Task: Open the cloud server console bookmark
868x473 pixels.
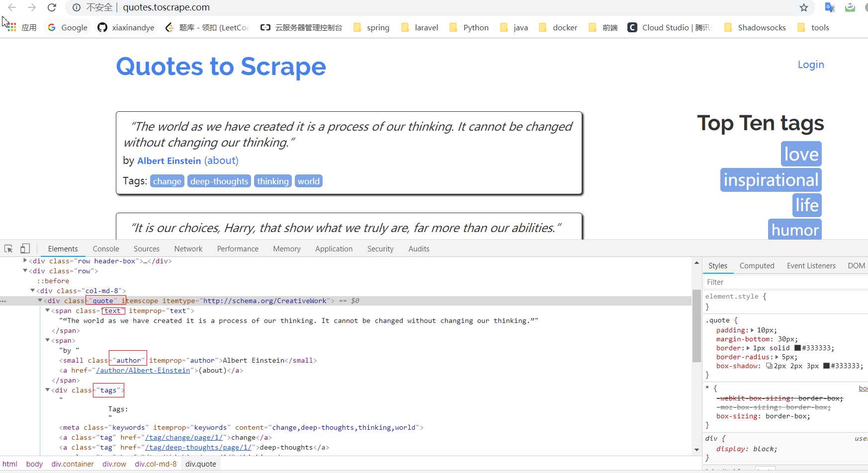Action: click(302, 27)
